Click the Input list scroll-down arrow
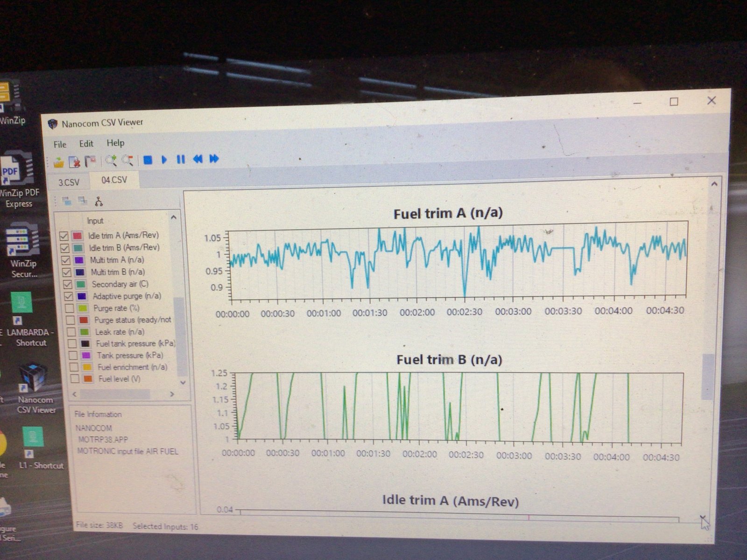Image resolution: width=747 pixels, height=560 pixels. tap(183, 383)
